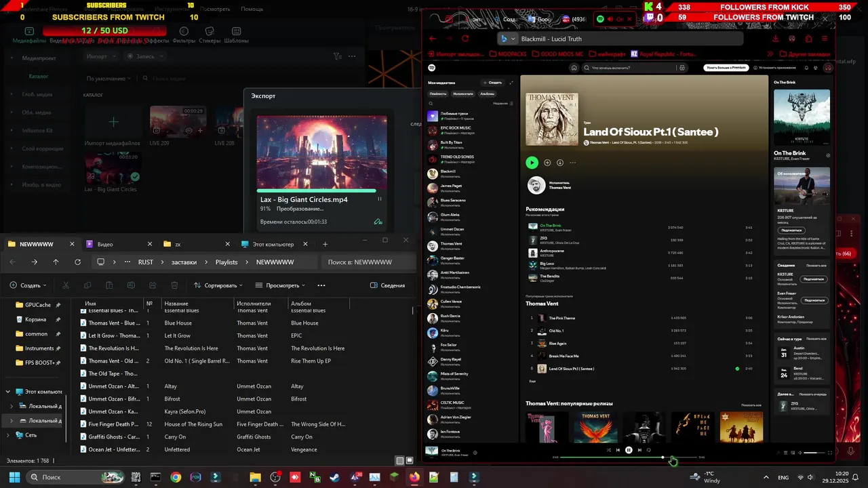Open the Импорт dropdown in Filmora
868x488 pixels.
click(102, 56)
